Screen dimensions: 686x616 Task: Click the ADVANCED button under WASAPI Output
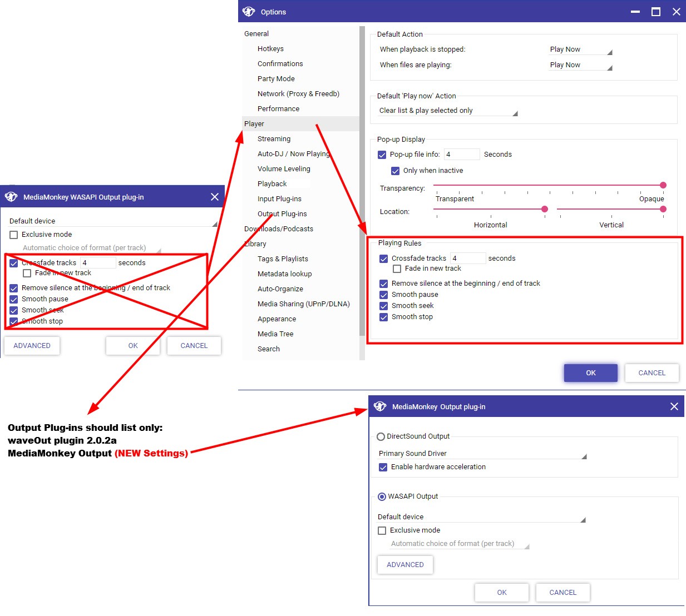coord(405,565)
